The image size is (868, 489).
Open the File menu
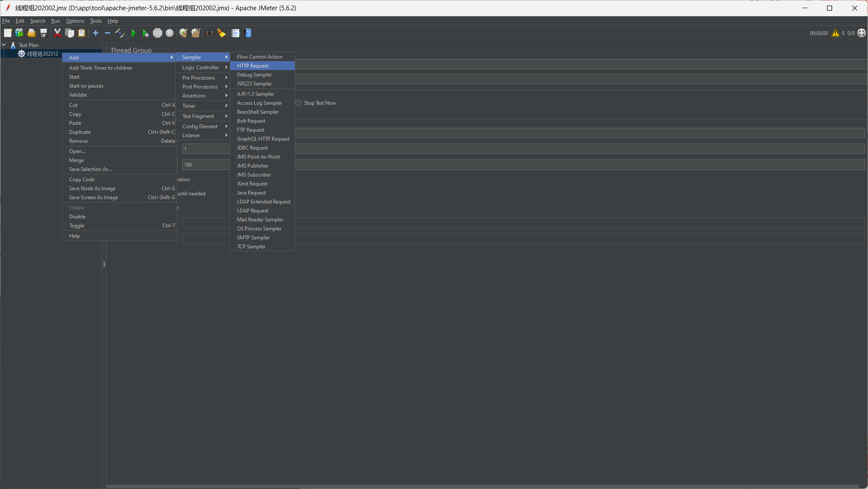pos(6,21)
